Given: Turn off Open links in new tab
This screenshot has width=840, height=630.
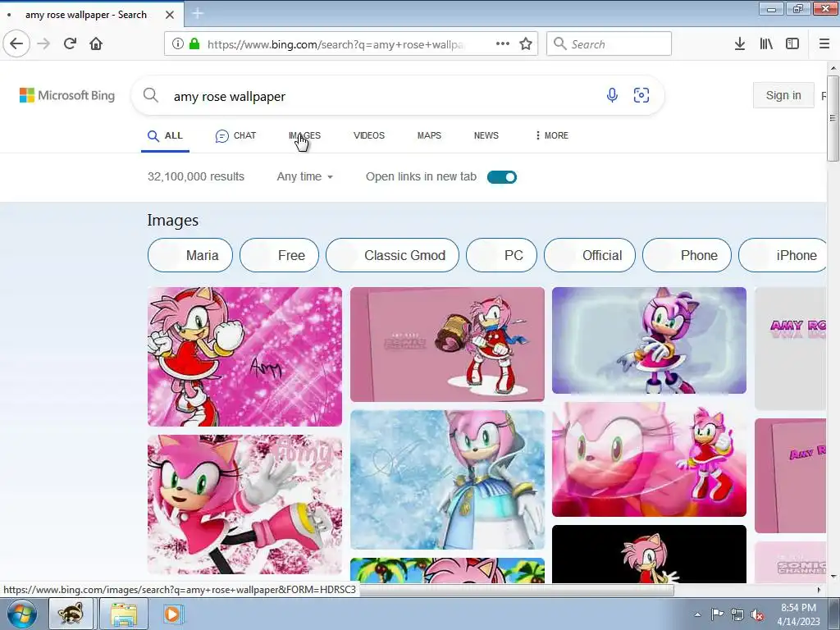Looking at the screenshot, I should click(x=501, y=177).
